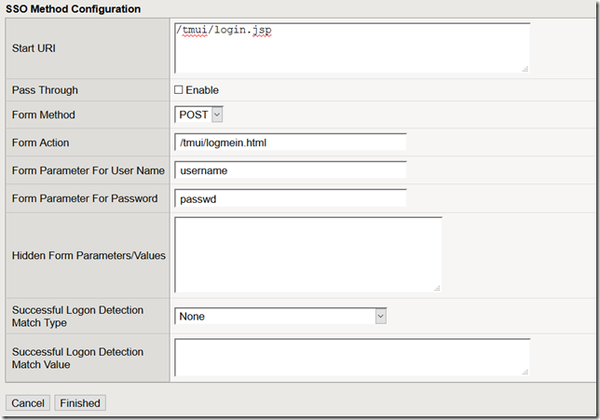Click the Start URI row label
The image size is (600, 420).
[34, 47]
